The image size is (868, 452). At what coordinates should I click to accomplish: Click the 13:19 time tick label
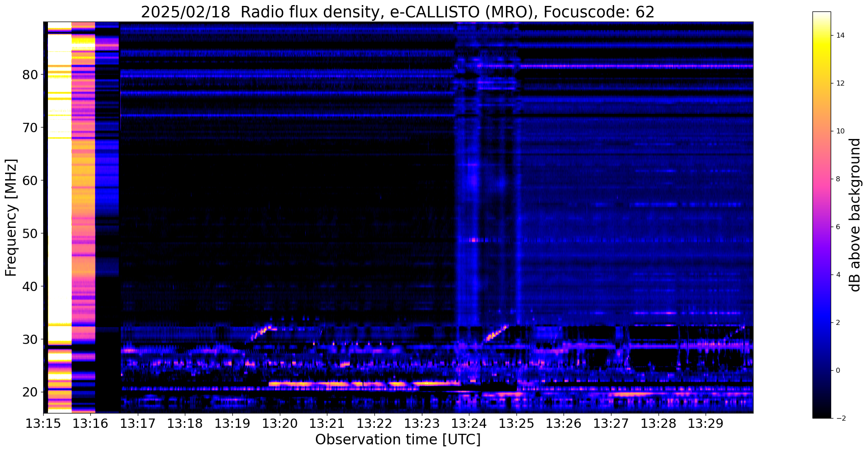[x=232, y=424]
